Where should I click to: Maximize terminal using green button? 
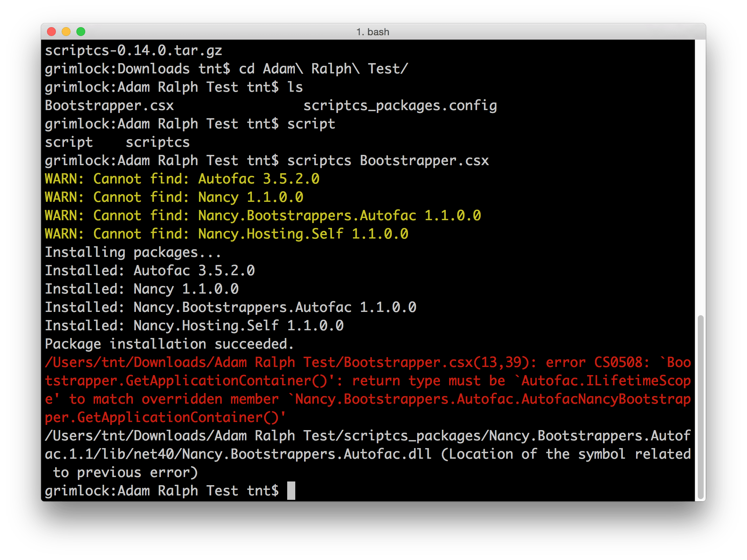click(x=81, y=32)
